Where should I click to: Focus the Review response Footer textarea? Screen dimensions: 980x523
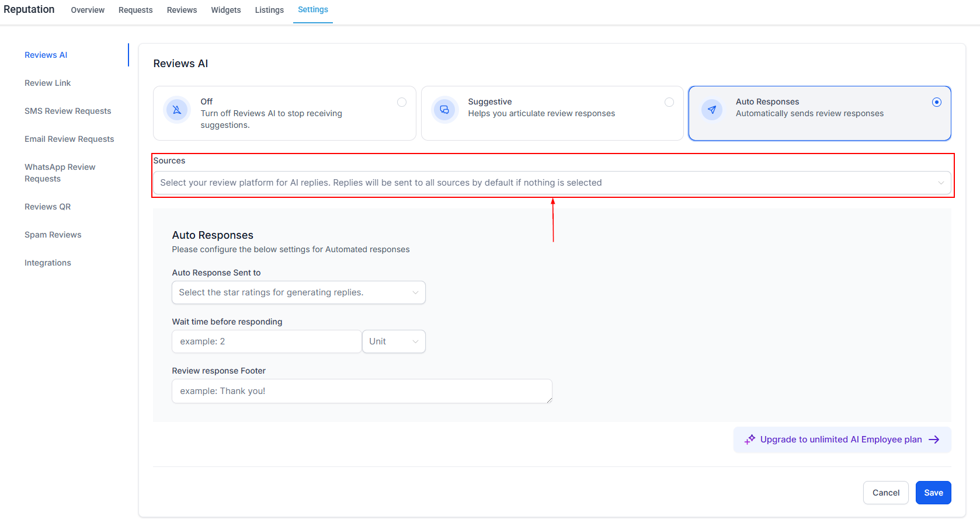[x=362, y=391]
